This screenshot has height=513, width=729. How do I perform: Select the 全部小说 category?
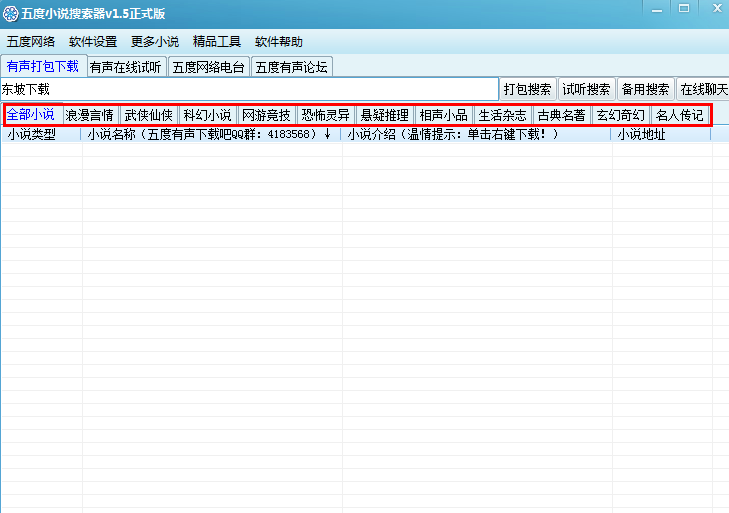pos(32,115)
